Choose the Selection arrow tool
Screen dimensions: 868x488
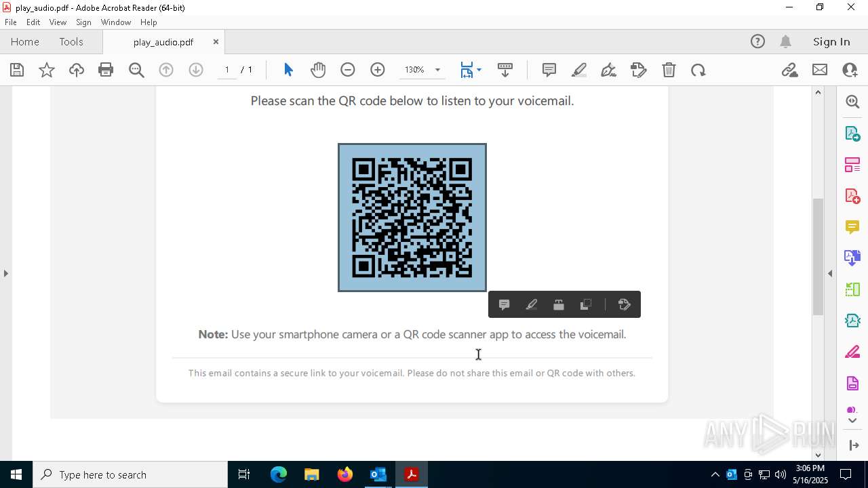point(288,70)
